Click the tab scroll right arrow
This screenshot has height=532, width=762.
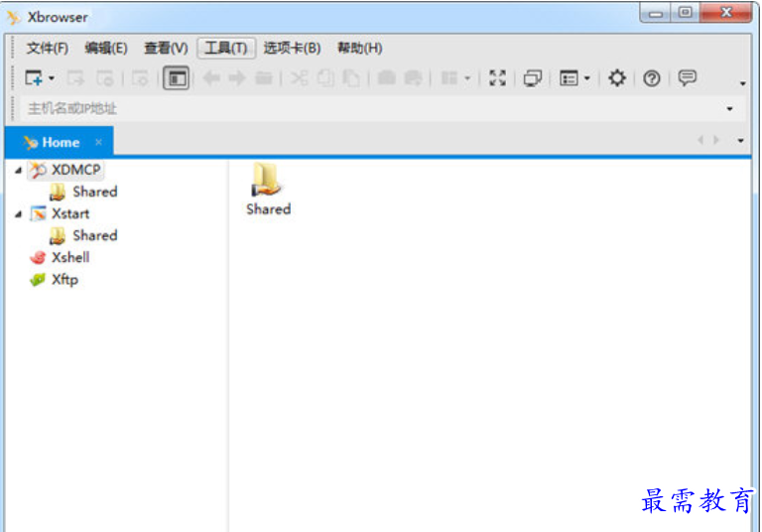tap(715, 140)
